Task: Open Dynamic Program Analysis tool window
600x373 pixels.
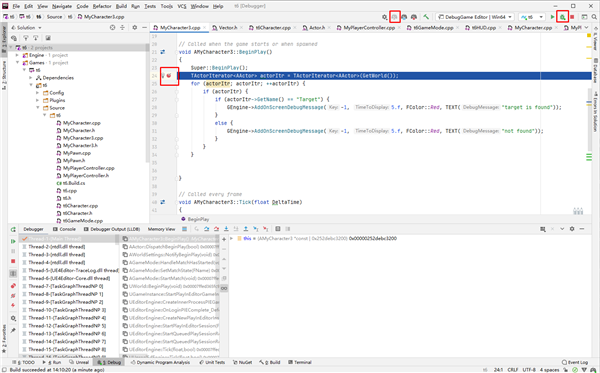Action: tap(160, 362)
